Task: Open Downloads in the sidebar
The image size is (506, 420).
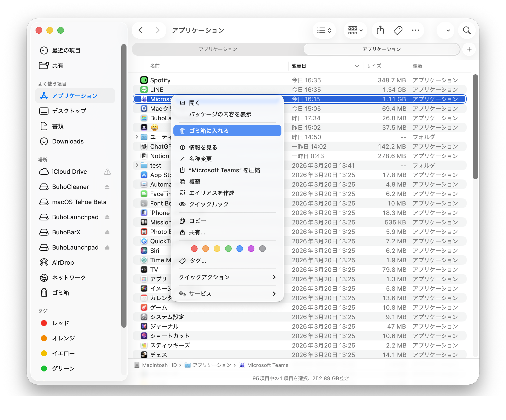Action: tap(75, 141)
